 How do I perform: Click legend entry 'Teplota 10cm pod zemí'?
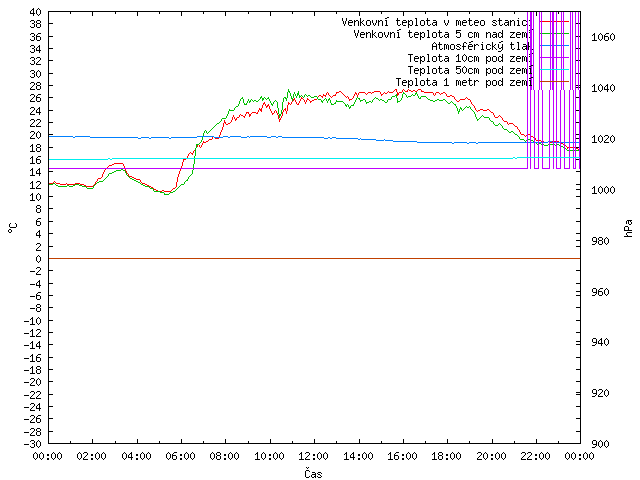(470, 58)
